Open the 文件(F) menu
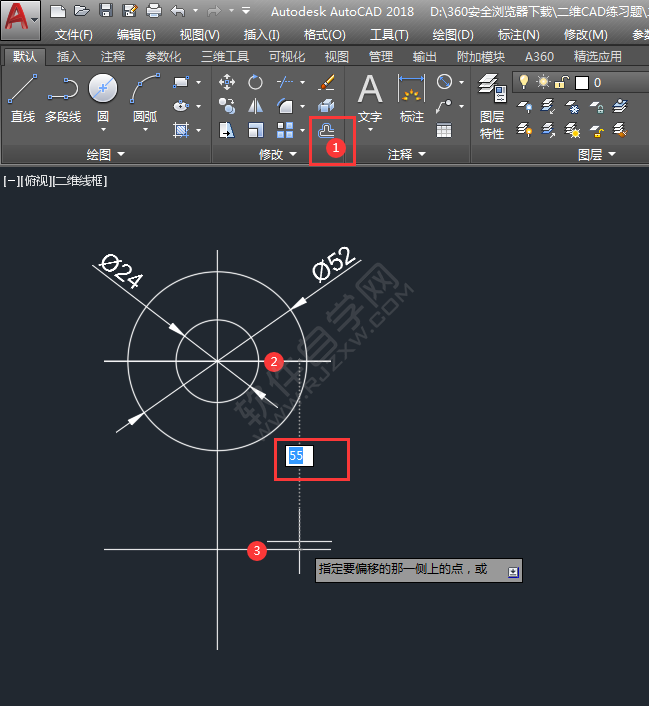Screen dimensions: 649x706 coord(73,35)
